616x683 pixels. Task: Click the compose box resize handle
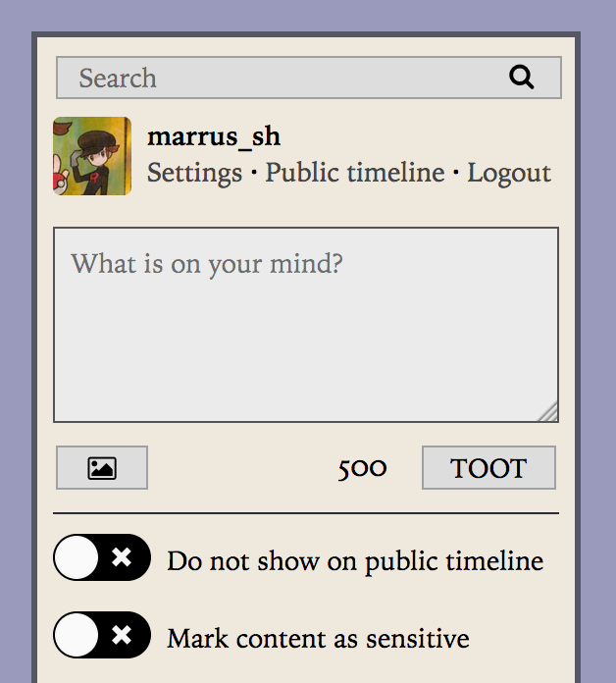click(548, 412)
